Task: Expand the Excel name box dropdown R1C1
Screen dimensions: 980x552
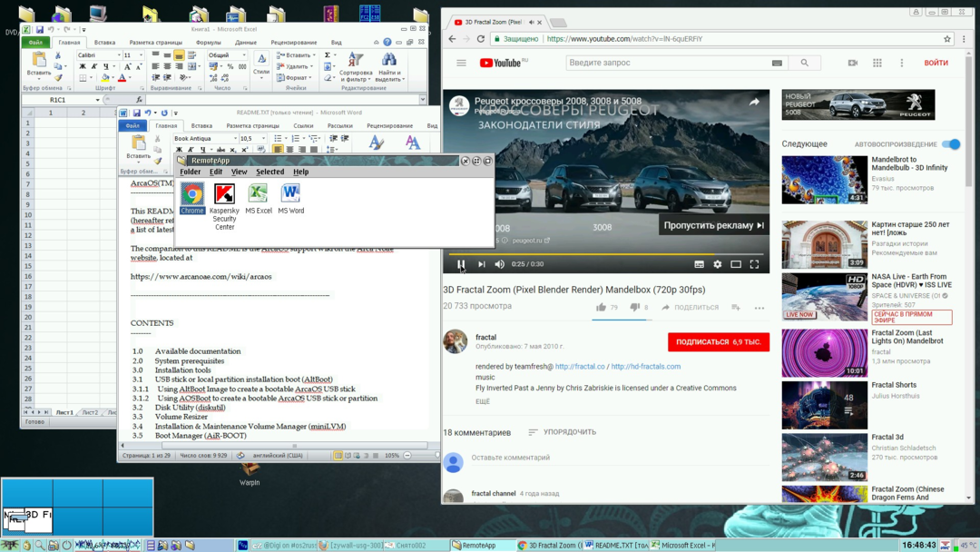Action: (x=97, y=99)
